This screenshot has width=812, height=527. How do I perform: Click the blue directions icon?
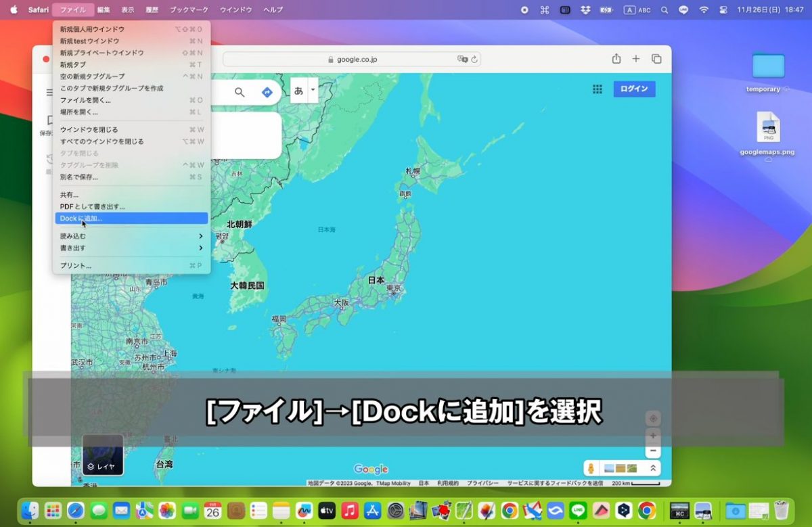pyautogui.click(x=267, y=92)
